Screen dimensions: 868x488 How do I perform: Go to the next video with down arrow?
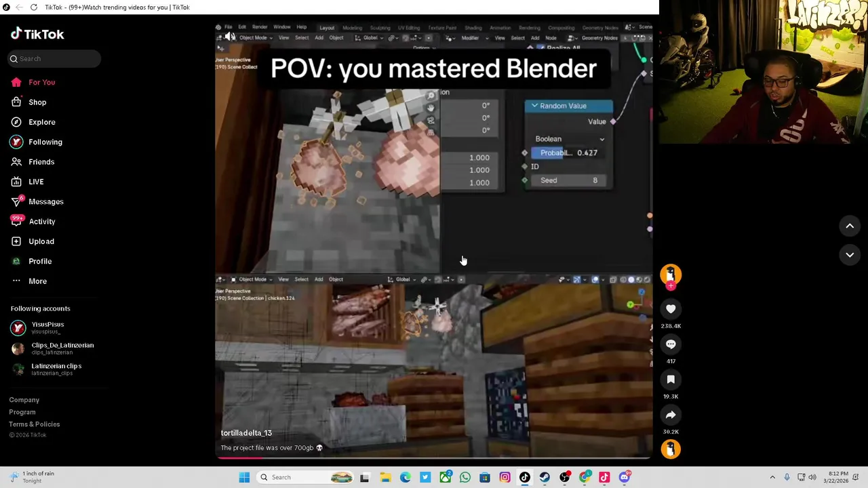click(850, 255)
